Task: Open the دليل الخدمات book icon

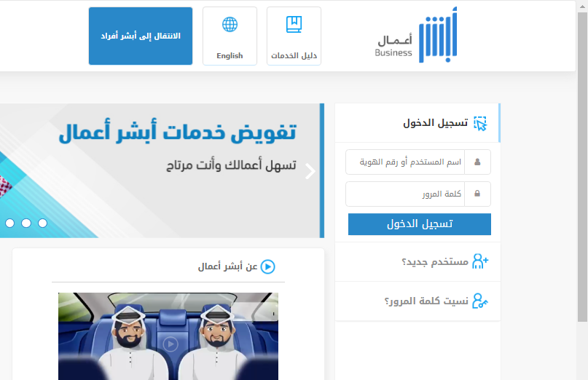Action: tap(294, 25)
